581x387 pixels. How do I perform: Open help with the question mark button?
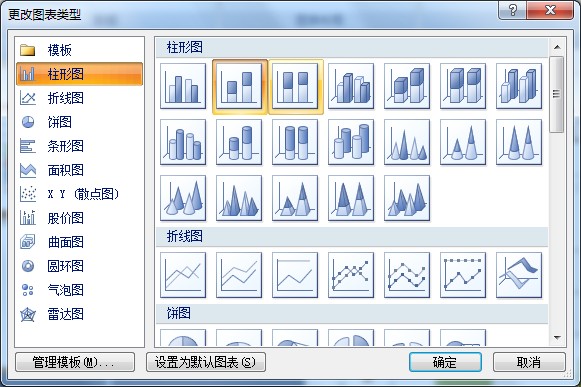512,10
